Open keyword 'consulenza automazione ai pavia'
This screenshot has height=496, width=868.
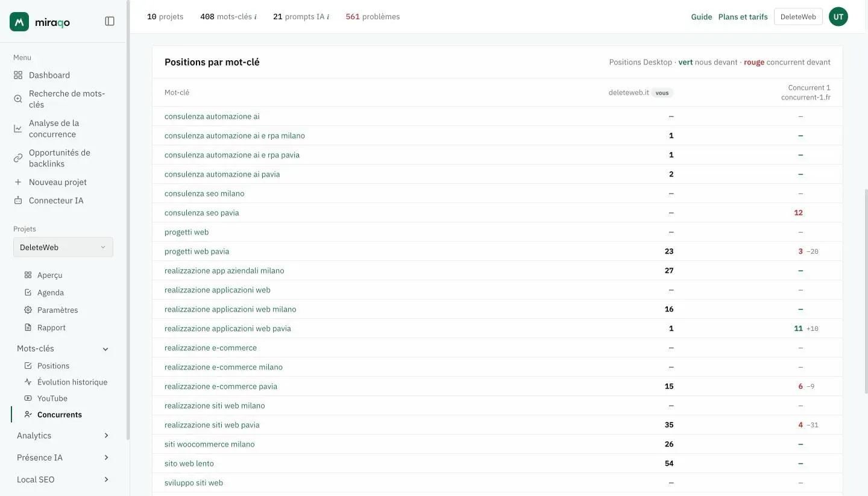point(222,174)
